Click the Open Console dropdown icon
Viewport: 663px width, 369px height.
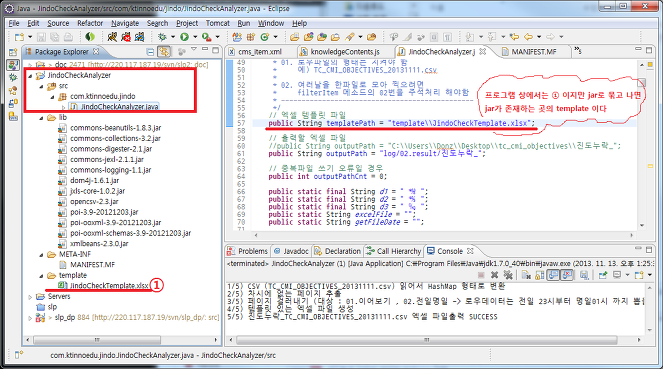point(639,275)
